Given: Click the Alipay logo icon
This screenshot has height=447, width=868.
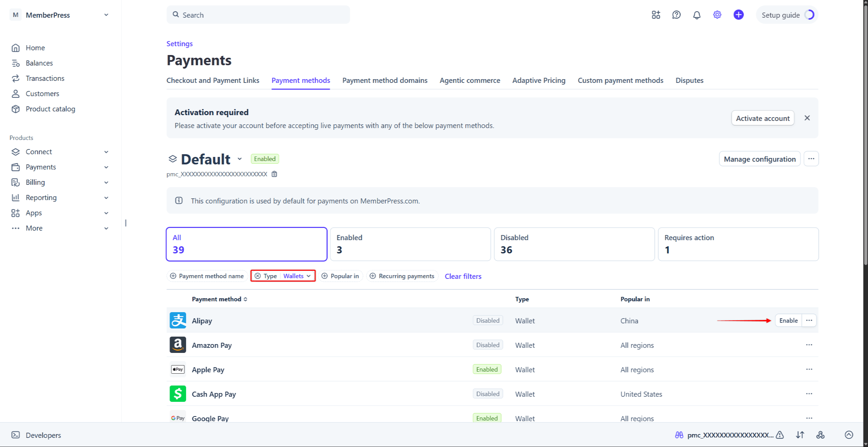Looking at the screenshot, I should tap(178, 320).
